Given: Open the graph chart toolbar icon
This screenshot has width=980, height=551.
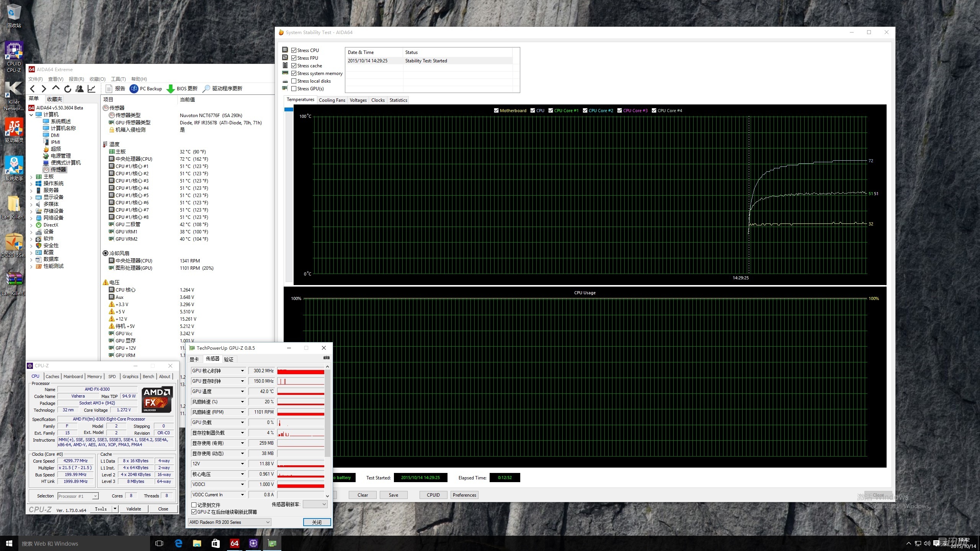Looking at the screenshot, I should (x=91, y=89).
